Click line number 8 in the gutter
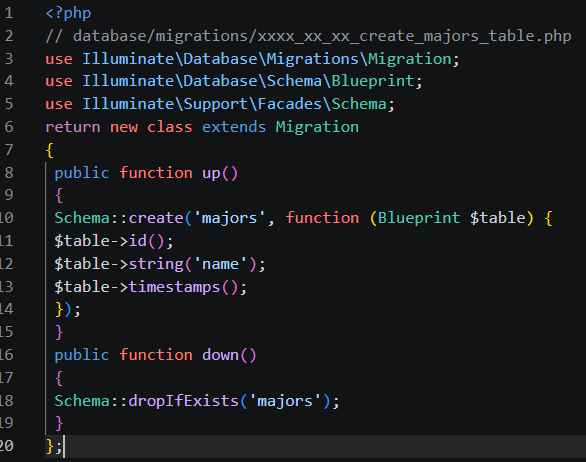 point(9,173)
